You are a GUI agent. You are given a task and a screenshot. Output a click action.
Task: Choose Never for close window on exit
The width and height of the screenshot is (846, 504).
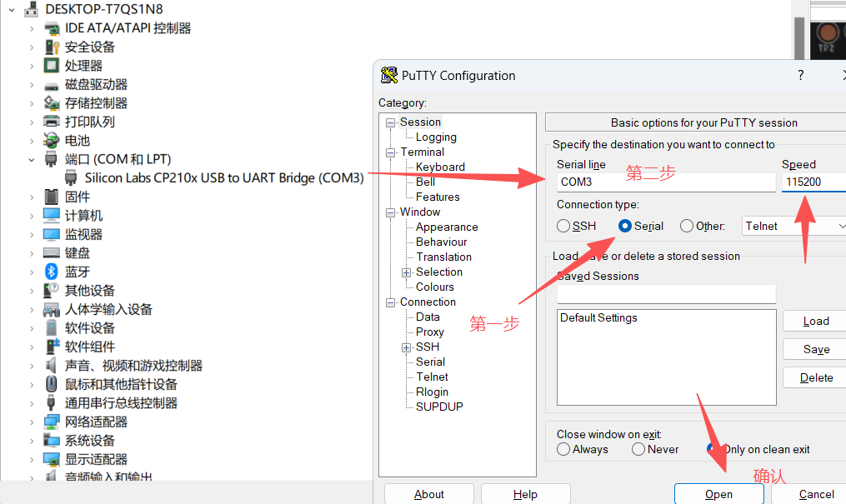[638, 449]
